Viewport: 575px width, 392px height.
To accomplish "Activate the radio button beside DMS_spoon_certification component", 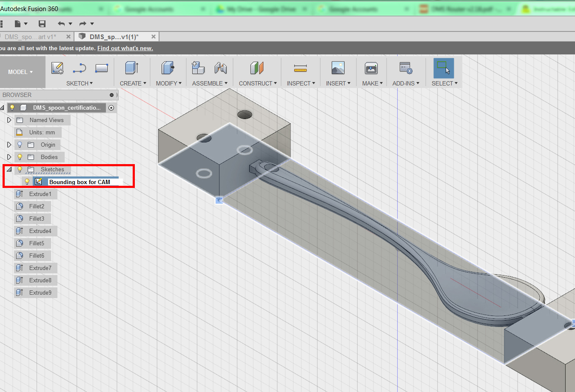I will click(111, 108).
